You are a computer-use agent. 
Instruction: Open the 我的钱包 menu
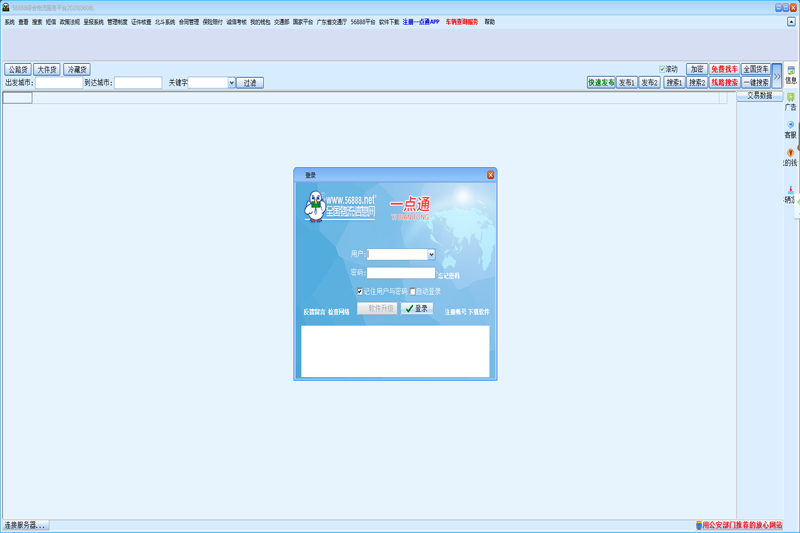(x=260, y=22)
